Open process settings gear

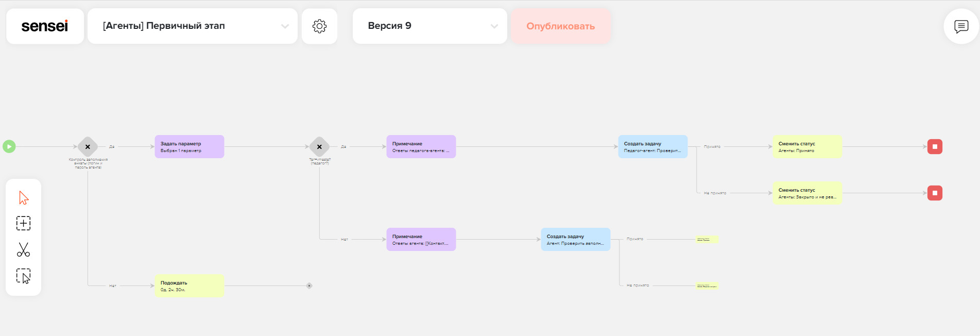[319, 26]
